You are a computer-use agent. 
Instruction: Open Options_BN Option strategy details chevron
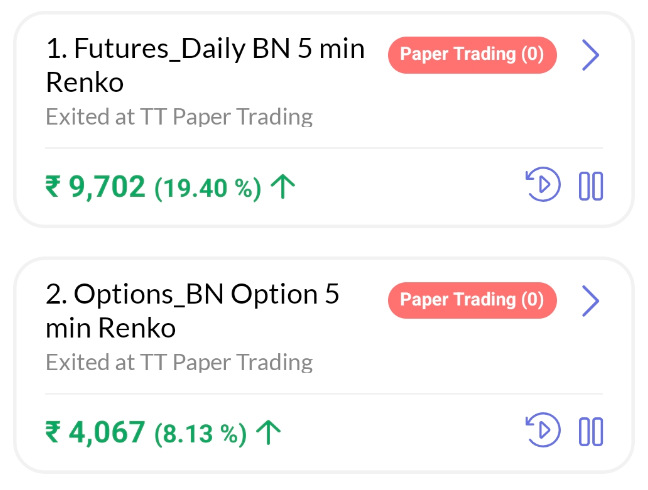click(x=590, y=300)
